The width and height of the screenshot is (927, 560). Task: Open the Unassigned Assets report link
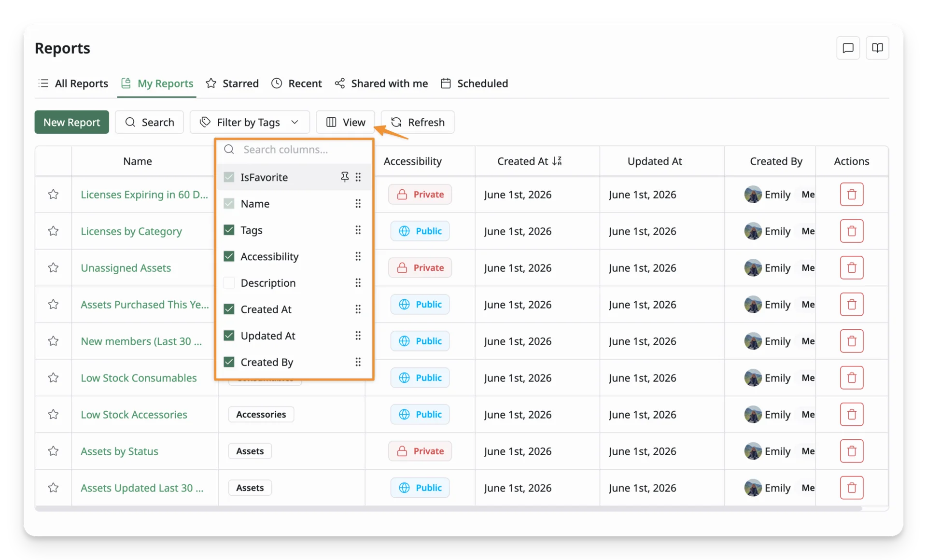click(126, 267)
